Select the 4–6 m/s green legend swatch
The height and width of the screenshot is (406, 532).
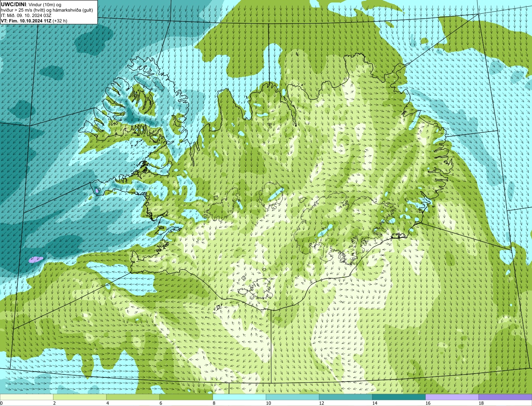click(x=133, y=397)
